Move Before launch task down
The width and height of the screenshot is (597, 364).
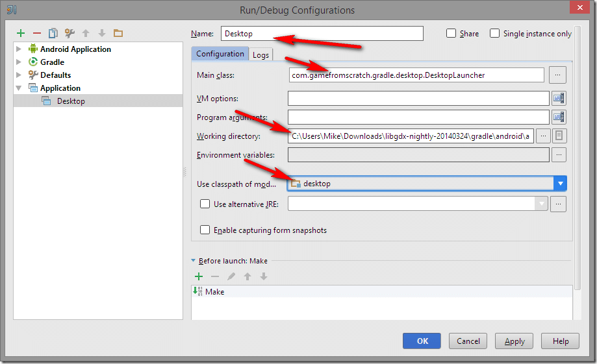264,276
